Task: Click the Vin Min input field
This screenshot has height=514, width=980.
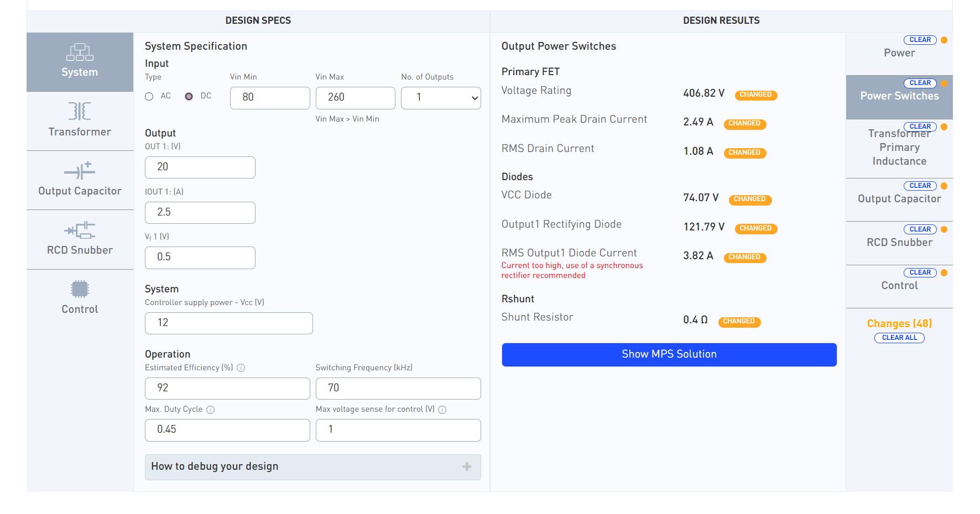Action: point(269,98)
